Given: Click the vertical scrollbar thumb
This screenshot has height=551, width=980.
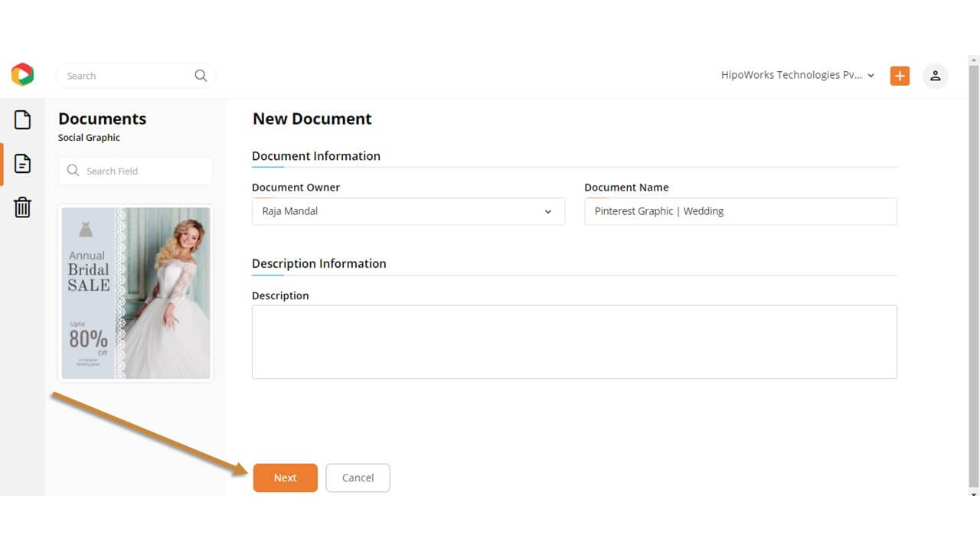Looking at the screenshot, I should [974, 275].
